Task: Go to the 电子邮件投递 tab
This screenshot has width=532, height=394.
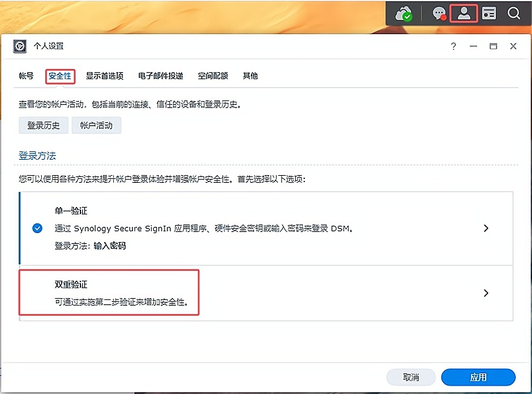Action: coord(161,76)
